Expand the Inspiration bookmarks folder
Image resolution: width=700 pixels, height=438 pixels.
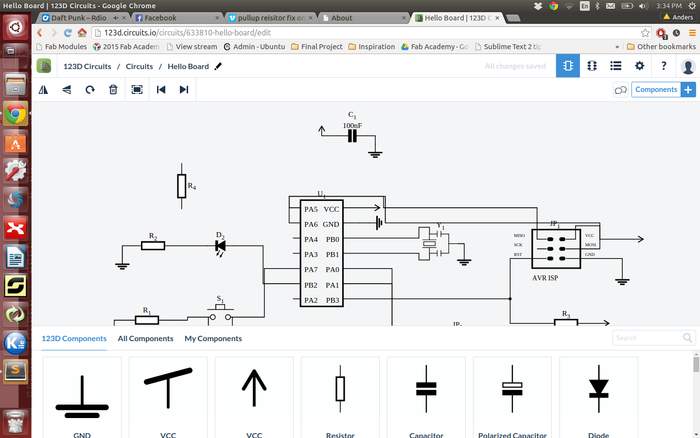click(371, 46)
